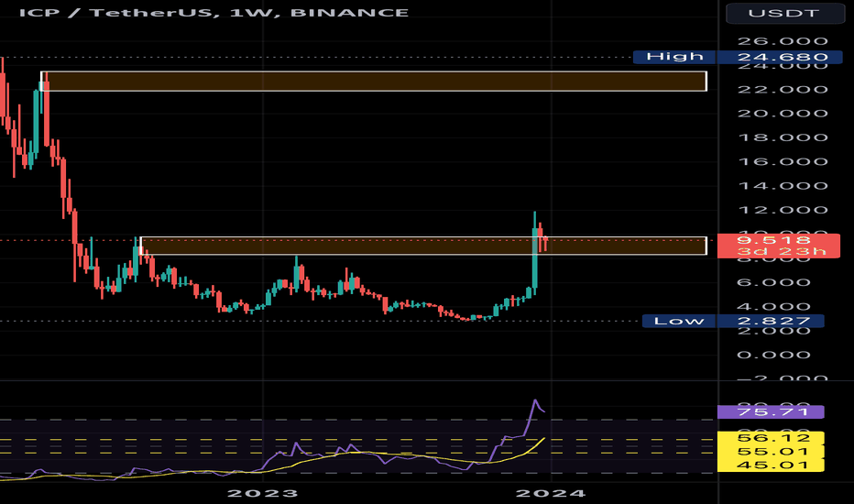Click the 12.000 price axis label
The image size is (854, 504).
783,210
